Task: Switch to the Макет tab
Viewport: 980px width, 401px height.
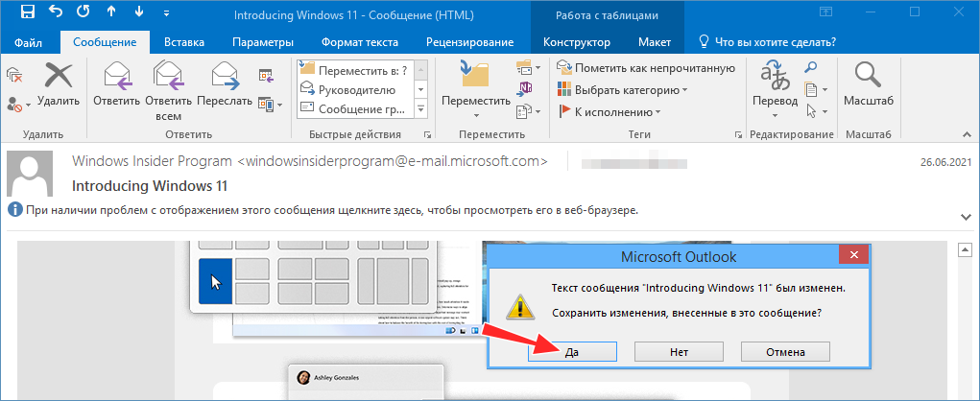Action: click(655, 42)
